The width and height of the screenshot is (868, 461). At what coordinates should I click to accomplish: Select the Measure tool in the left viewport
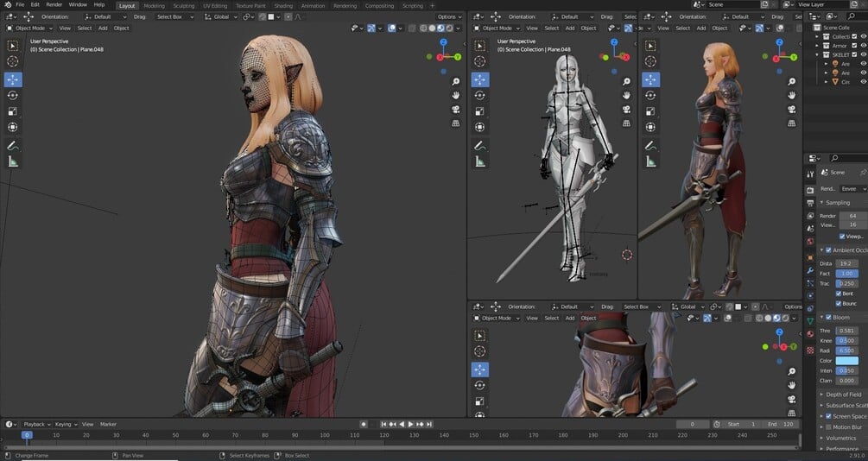(13, 162)
